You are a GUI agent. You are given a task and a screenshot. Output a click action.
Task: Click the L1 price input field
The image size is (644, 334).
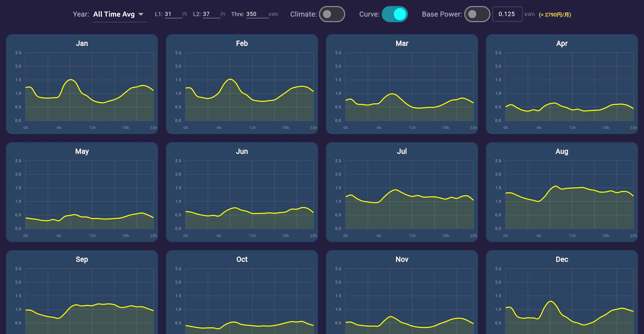point(173,14)
